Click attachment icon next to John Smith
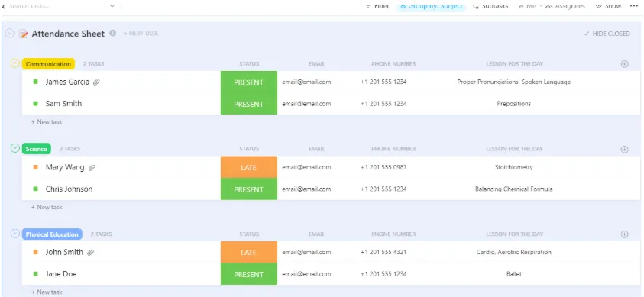This screenshot has width=644, height=297. tap(90, 253)
